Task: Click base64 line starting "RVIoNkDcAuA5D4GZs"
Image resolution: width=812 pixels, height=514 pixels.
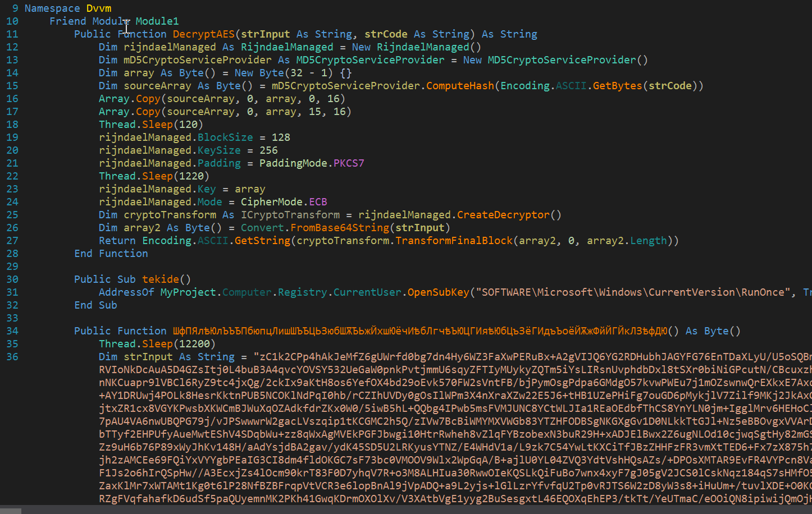Action: coord(455,370)
